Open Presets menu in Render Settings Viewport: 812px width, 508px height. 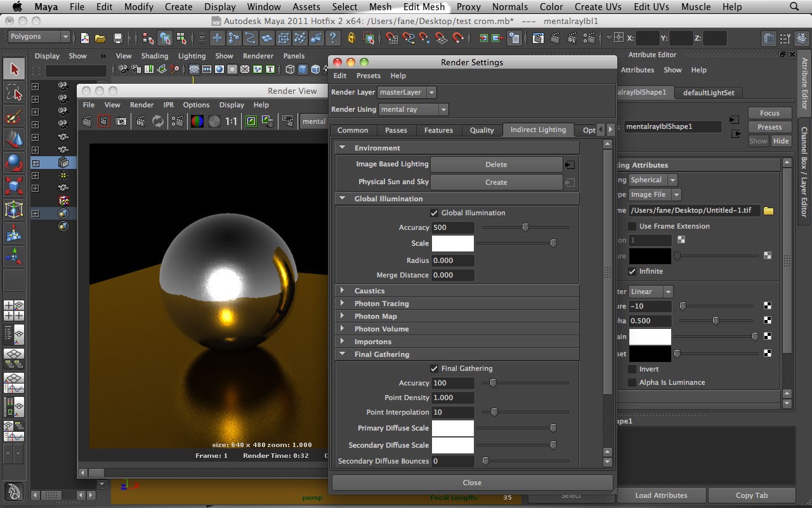pyautogui.click(x=369, y=76)
